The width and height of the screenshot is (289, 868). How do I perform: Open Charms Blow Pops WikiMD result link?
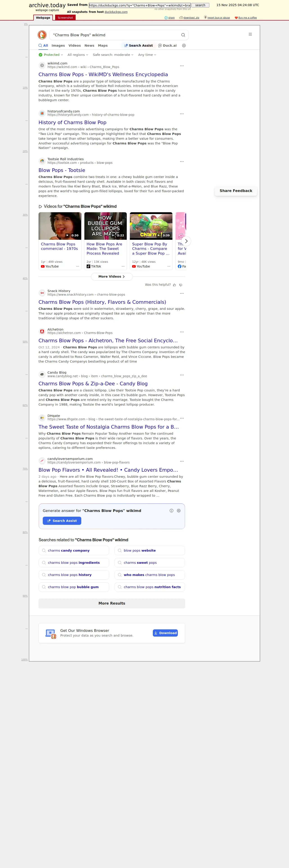point(103,74)
